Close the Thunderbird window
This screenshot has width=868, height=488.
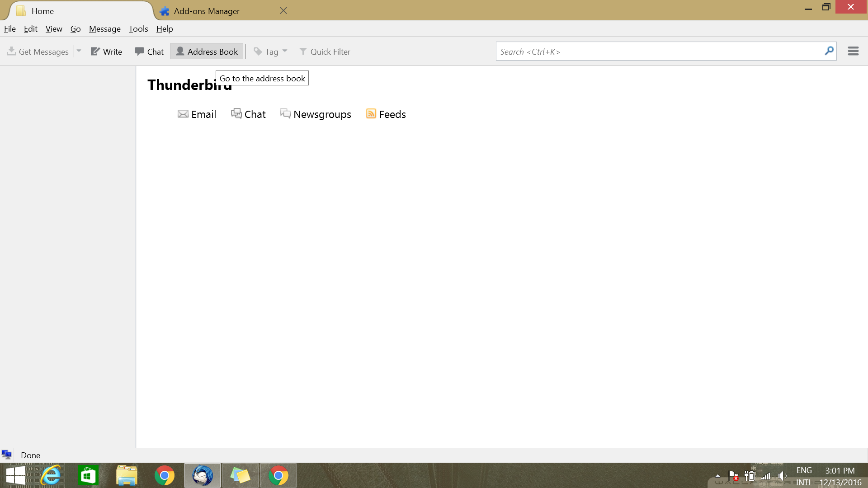click(851, 7)
